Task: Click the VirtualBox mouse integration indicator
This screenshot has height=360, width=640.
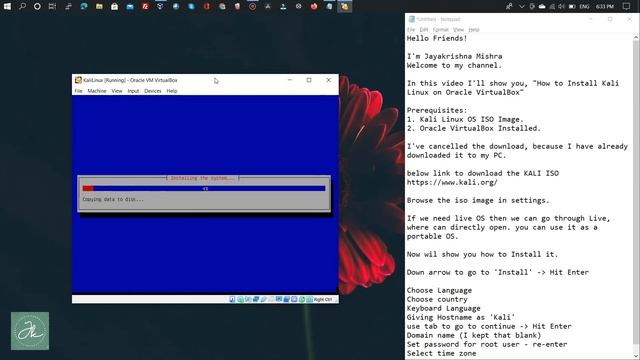Action: pyautogui.click(x=302, y=299)
